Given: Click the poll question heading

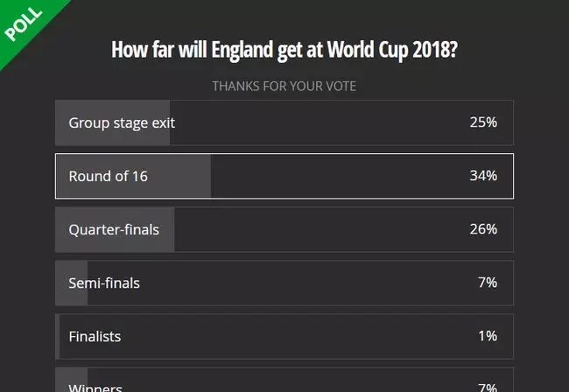Looking at the screenshot, I should 284,49.
